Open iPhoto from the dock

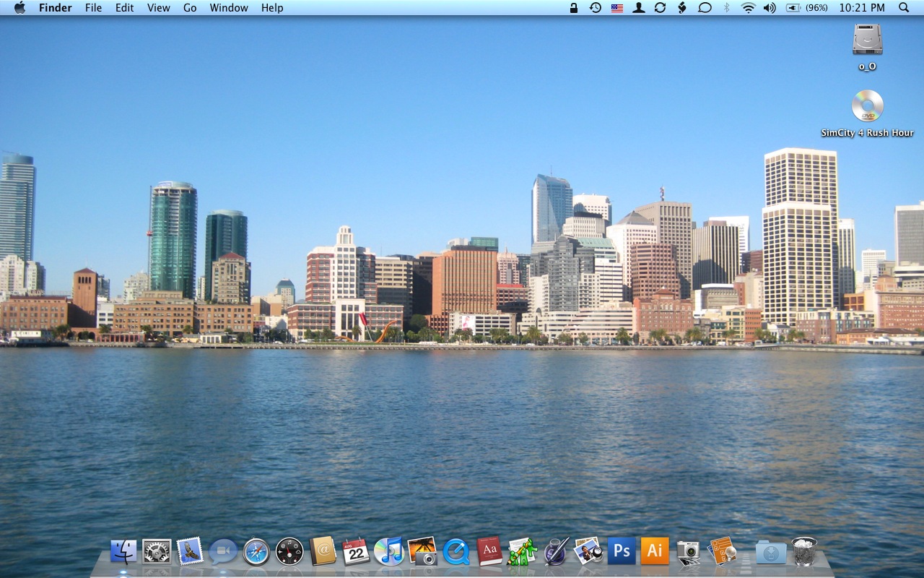422,552
